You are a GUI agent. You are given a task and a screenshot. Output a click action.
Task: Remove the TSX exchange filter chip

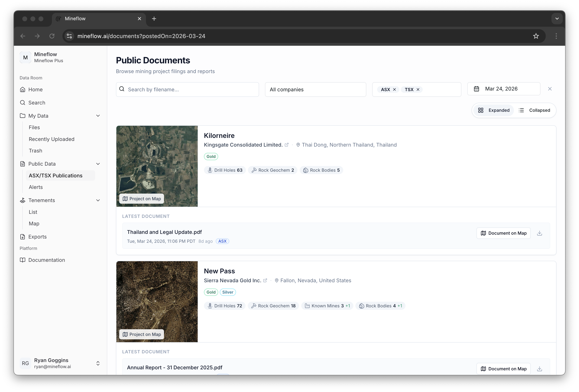(418, 90)
